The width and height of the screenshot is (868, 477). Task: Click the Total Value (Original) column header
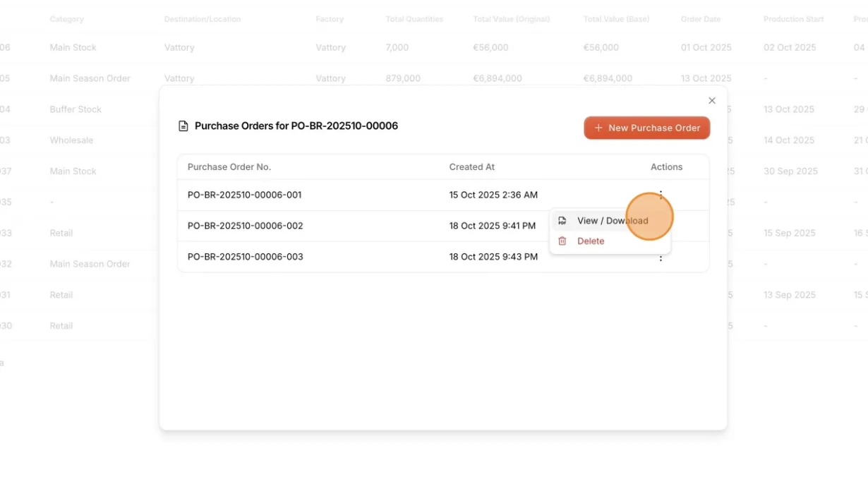[512, 19]
